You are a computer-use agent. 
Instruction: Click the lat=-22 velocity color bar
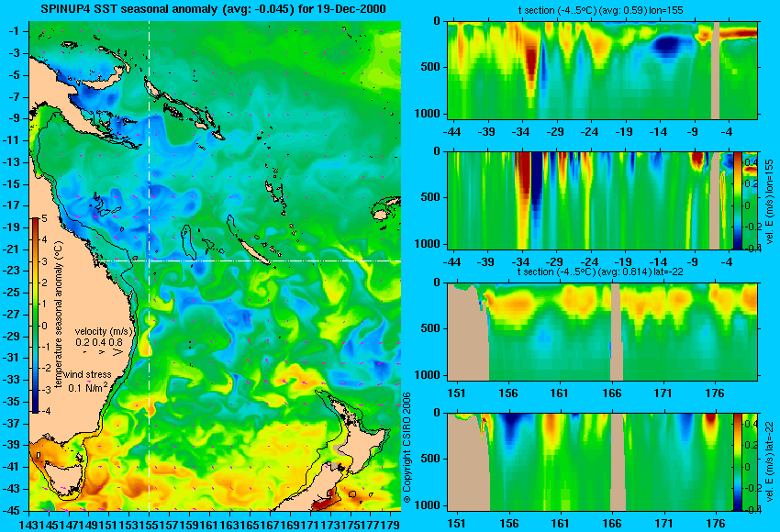pos(737,462)
